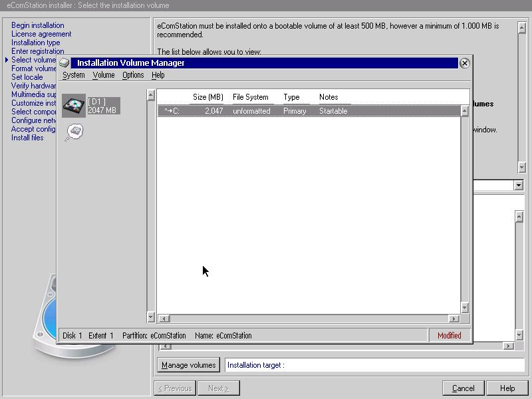Click the Installation target field

[x=374, y=365]
